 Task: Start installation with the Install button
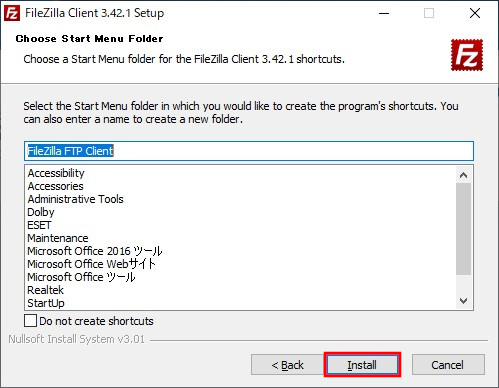pos(362,365)
